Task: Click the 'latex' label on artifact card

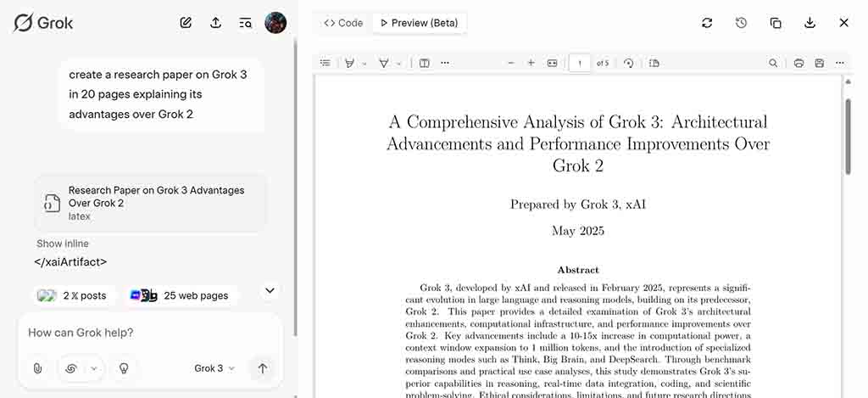Action: 79,216
